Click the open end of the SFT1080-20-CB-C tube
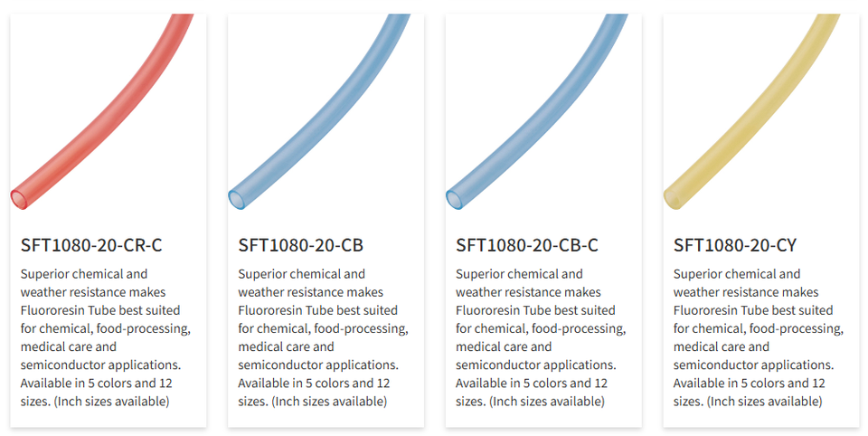 click(x=455, y=196)
